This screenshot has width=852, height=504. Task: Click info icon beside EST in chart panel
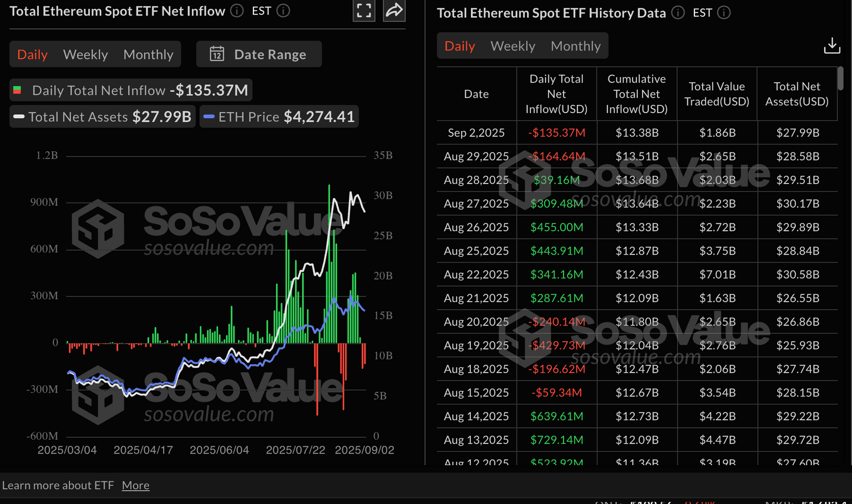click(283, 11)
